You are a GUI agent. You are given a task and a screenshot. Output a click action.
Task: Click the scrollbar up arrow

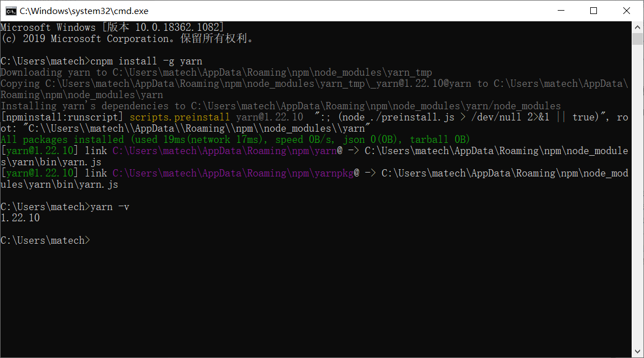click(637, 26)
